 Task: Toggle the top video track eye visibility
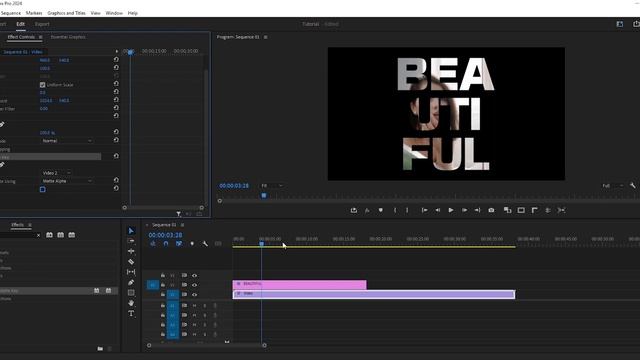[x=195, y=276]
